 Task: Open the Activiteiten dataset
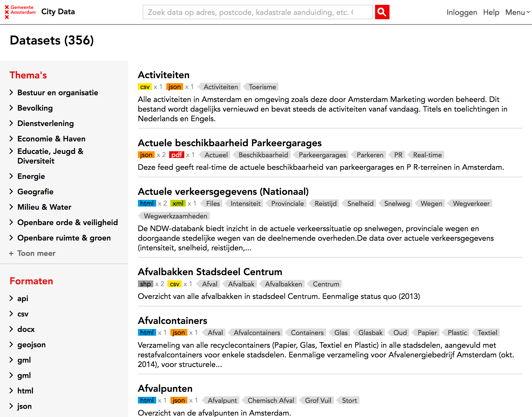click(x=163, y=75)
